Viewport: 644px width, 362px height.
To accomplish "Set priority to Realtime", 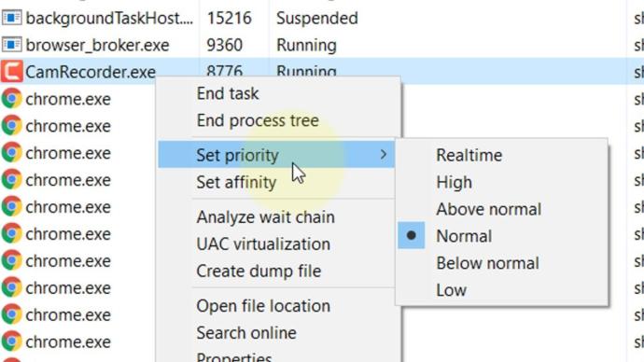I will point(469,155).
